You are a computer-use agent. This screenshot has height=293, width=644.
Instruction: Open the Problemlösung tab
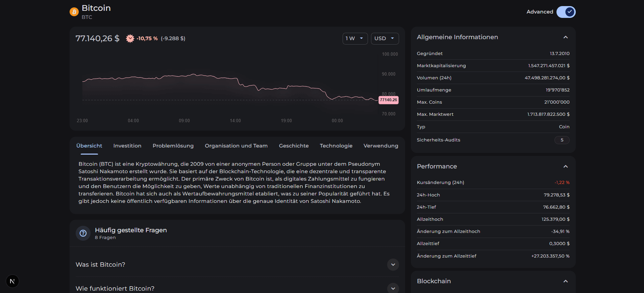point(173,146)
